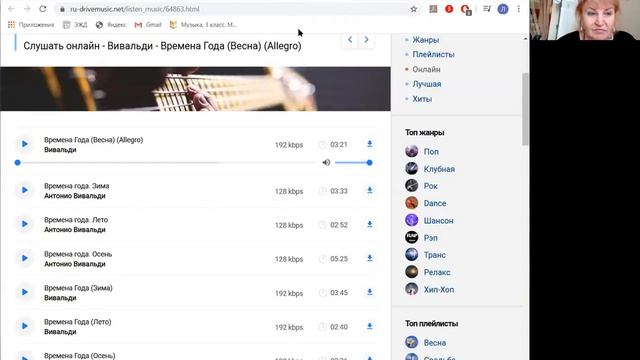Adjust the volume slider
640x360 pixels.
point(352,162)
